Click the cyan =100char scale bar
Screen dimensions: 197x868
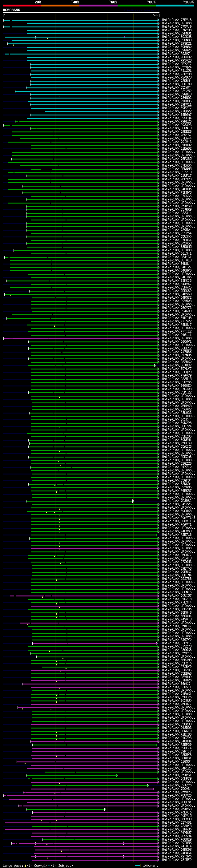[x=138, y=866]
